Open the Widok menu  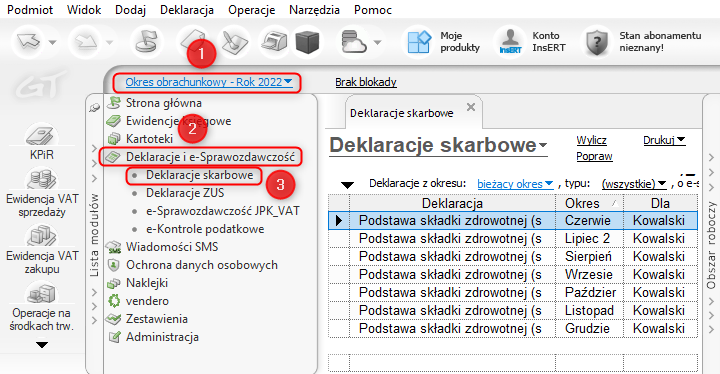84,10
